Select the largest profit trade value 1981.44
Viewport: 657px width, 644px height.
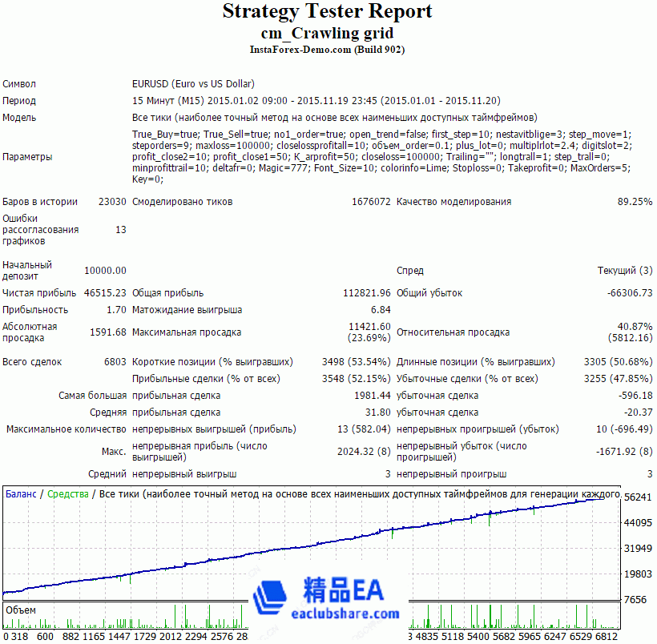pos(372,396)
